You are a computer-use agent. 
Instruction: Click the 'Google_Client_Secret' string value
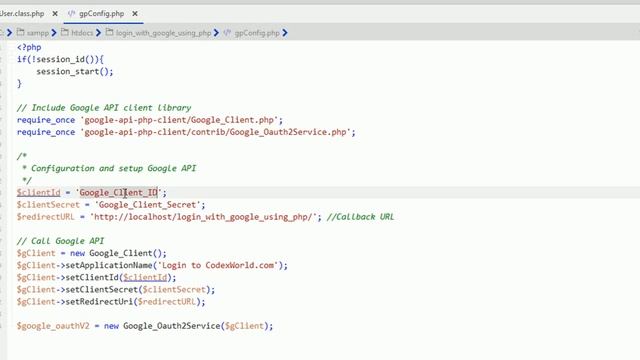click(148, 204)
